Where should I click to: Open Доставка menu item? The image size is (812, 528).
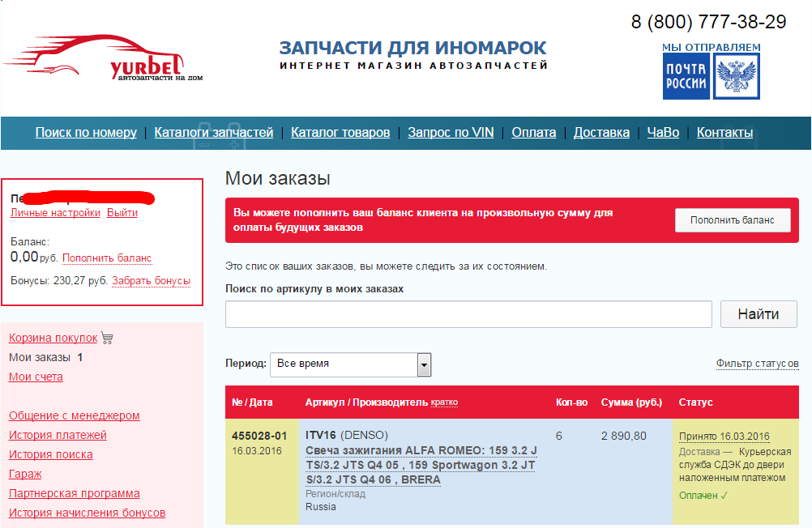click(601, 132)
